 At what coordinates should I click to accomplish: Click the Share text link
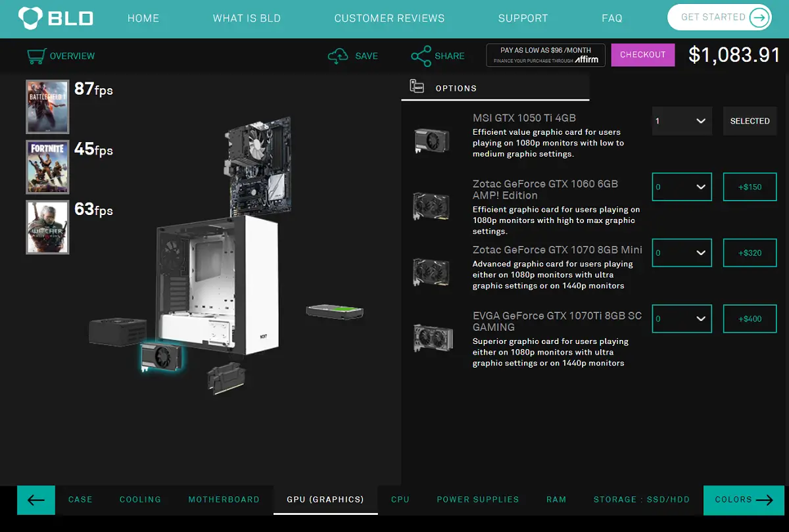point(450,56)
